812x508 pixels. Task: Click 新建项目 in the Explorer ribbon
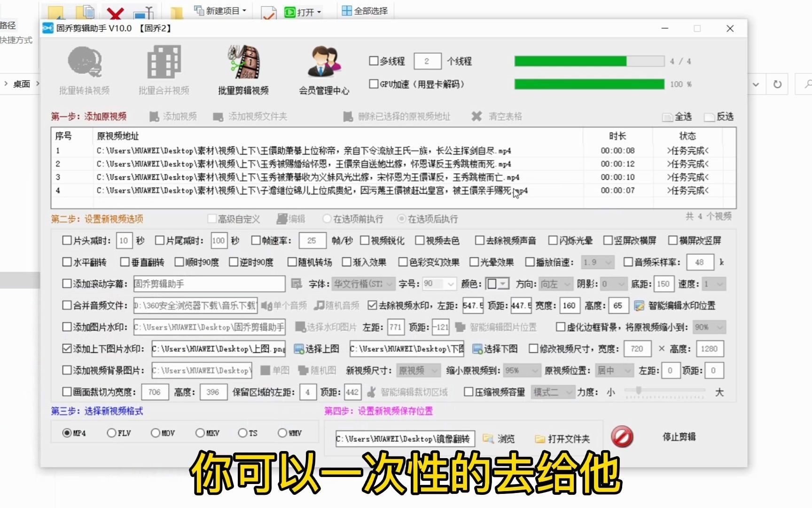[220, 11]
